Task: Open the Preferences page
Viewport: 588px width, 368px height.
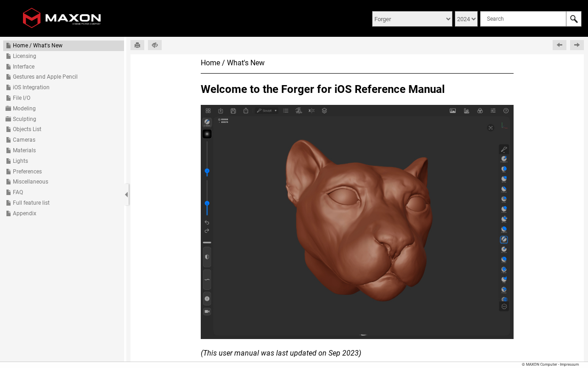Action: point(27,172)
